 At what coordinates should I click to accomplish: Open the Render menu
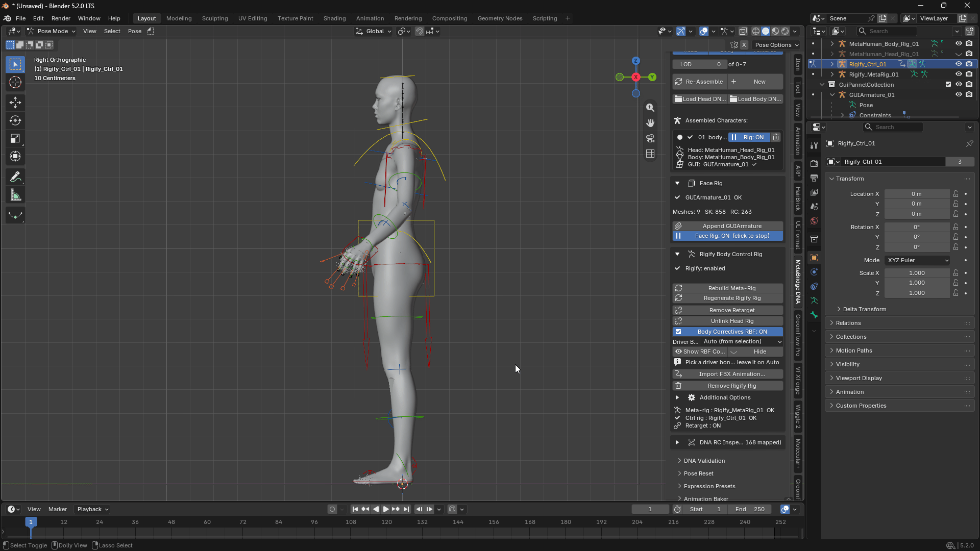[x=61, y=18]
